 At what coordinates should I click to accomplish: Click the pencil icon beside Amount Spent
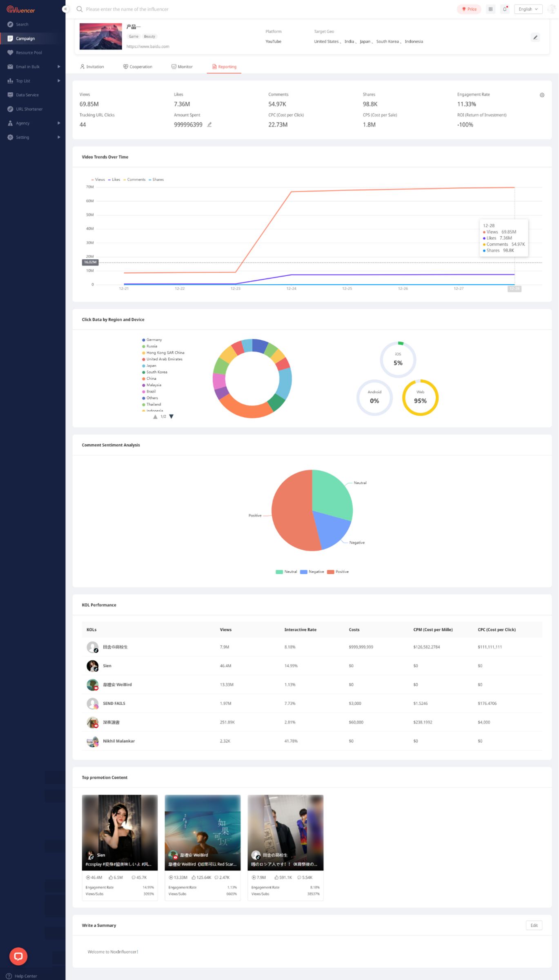209,125
